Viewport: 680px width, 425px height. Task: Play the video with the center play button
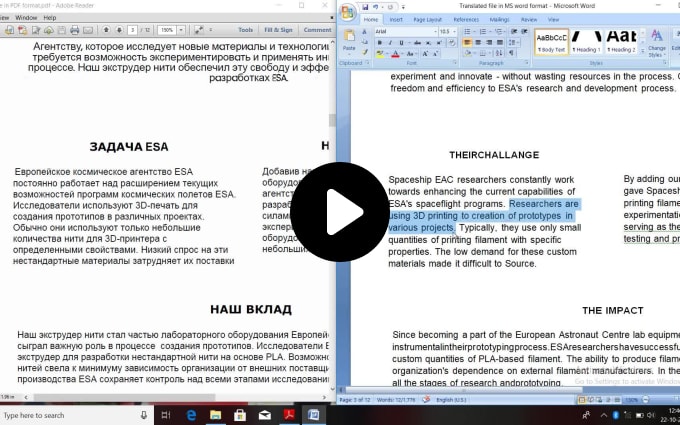point(340,212)
